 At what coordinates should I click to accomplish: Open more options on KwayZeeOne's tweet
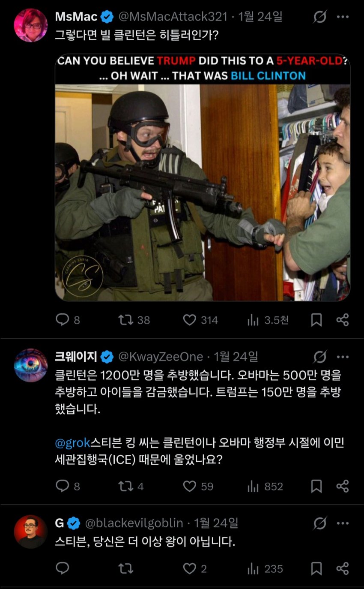coord(343,357)
